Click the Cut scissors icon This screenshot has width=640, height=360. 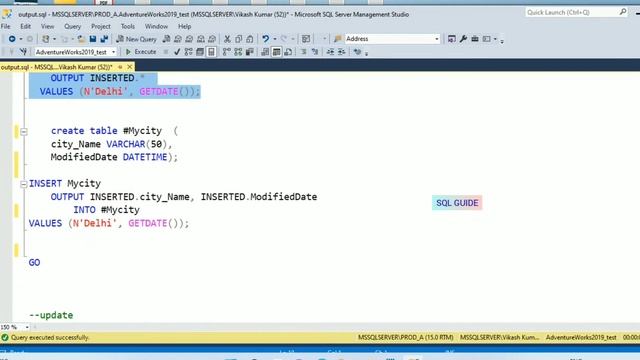click(227, 39)
